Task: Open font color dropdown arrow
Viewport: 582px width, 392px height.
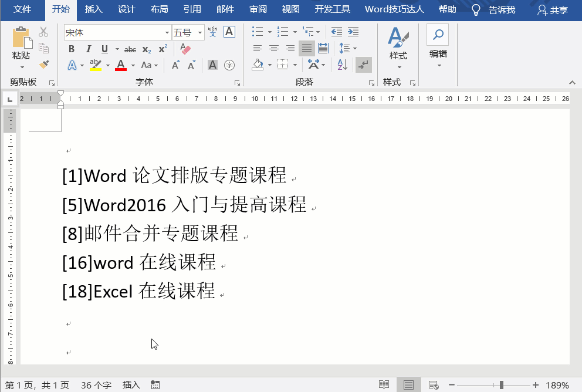Action: tap(133, 65)
